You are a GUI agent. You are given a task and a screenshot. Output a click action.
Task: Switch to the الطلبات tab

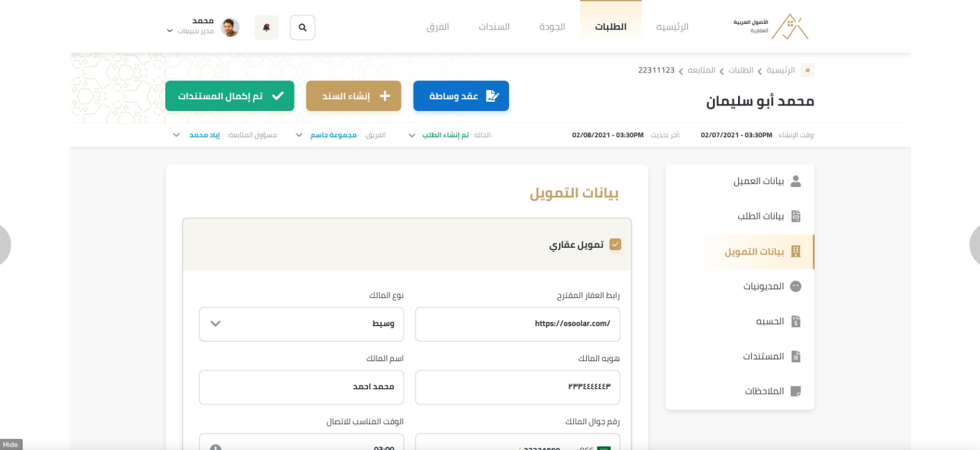pos(611,27)
